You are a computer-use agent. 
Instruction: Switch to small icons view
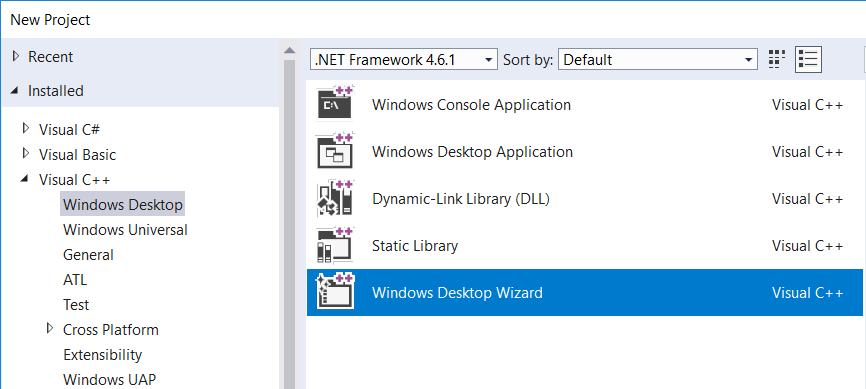(777, 59)
